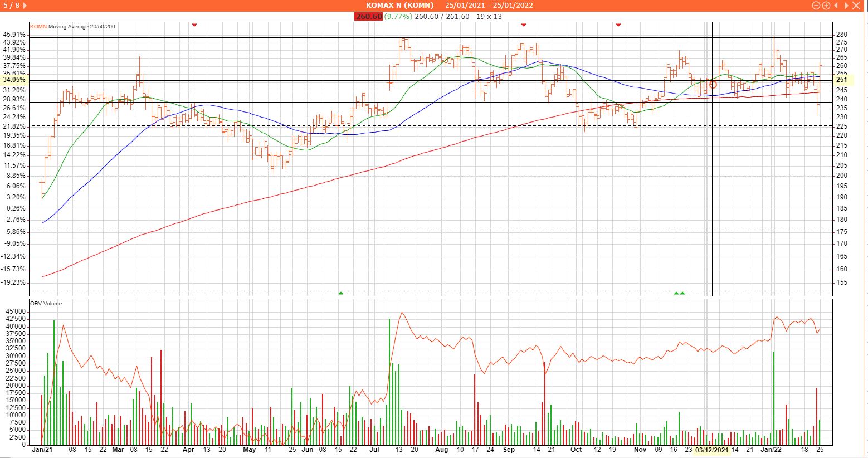Click the 9.77% green change value
Viewport: 868px width, 458px height.
(x=398, y=17)
